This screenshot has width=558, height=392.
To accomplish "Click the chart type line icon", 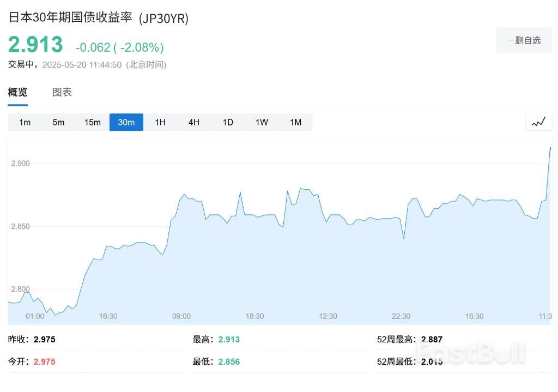I will pos(538,122).
